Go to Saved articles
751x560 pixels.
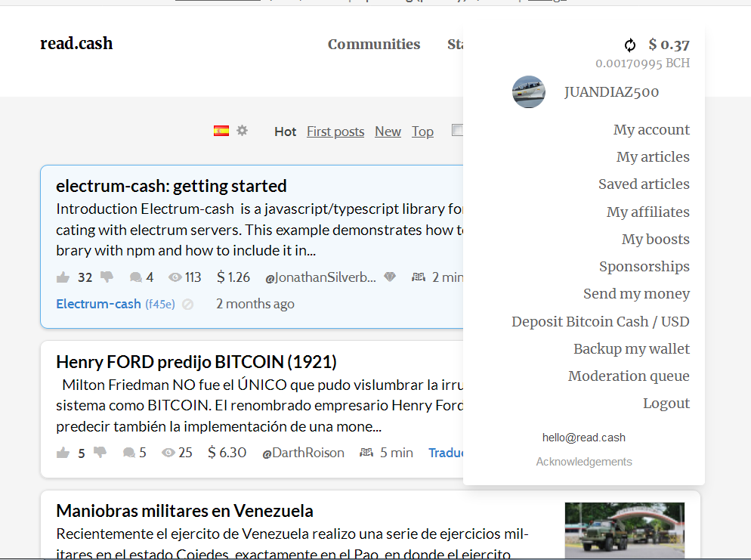(644, 184)
